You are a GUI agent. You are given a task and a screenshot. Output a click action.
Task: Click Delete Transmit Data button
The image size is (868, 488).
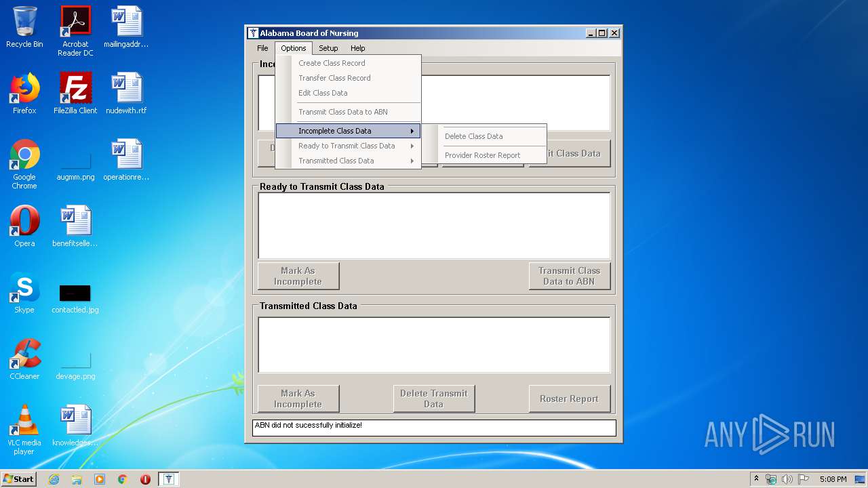click(x=434, y=399)
